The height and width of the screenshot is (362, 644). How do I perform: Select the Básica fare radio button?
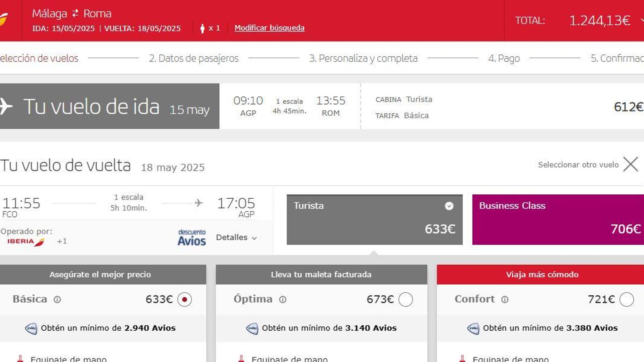(x=184, y=299)
